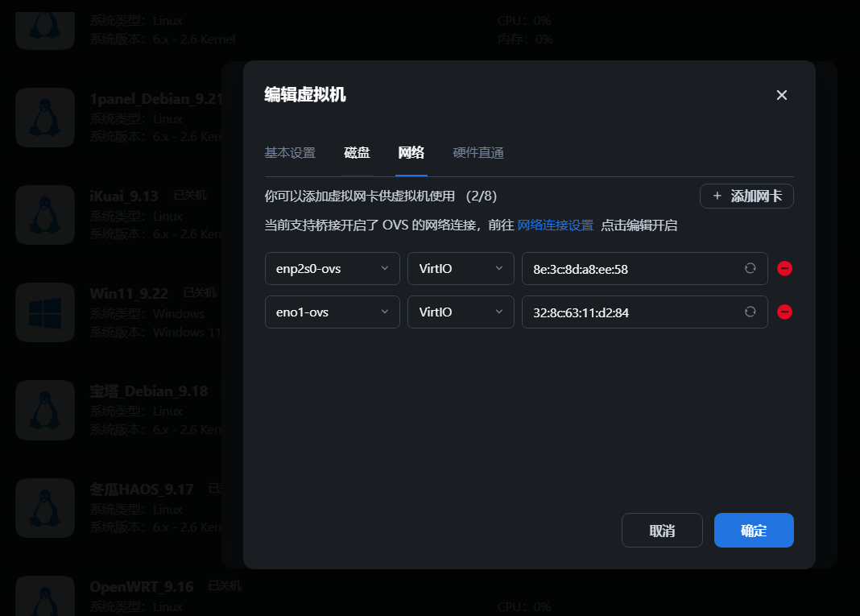Click the 宝塔_Debian_9.18 Linux icon in background list
The image size is (860, 616).
pyautogui.click(x=45, y=411)
